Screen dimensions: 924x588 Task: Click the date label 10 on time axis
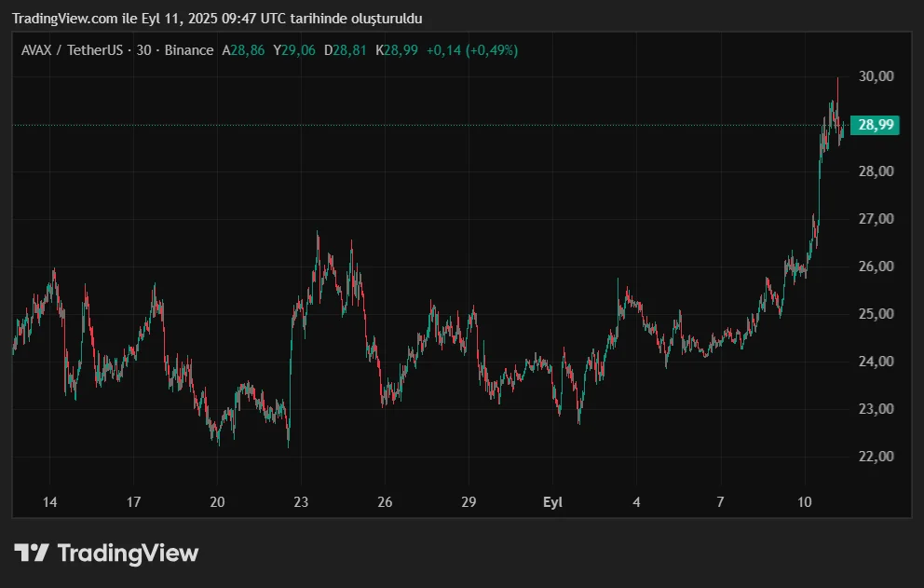[805, 502]
